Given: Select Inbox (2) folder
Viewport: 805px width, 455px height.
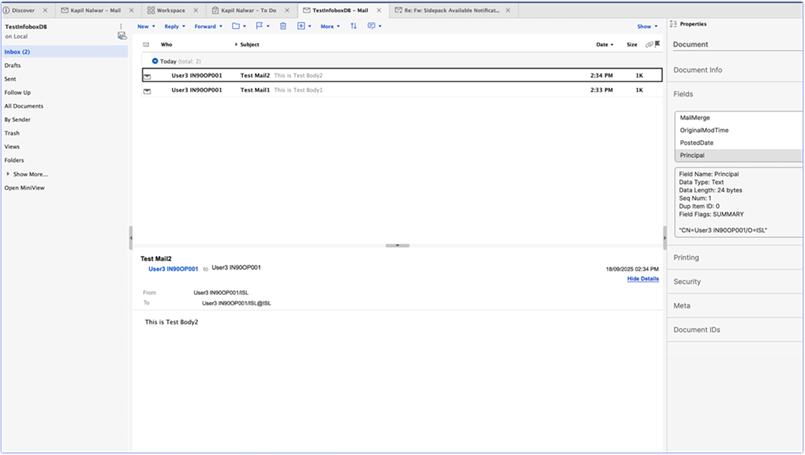Looking at the screenshot, I should tap(65, 52).
